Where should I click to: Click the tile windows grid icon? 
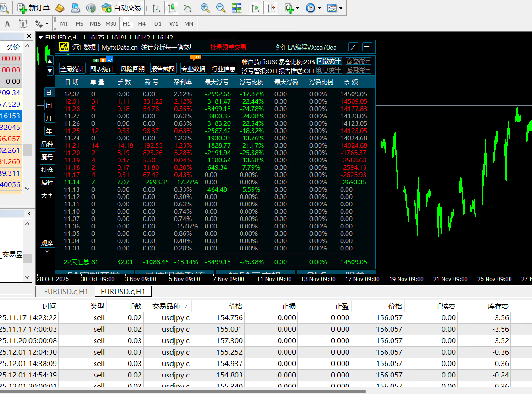236,8
